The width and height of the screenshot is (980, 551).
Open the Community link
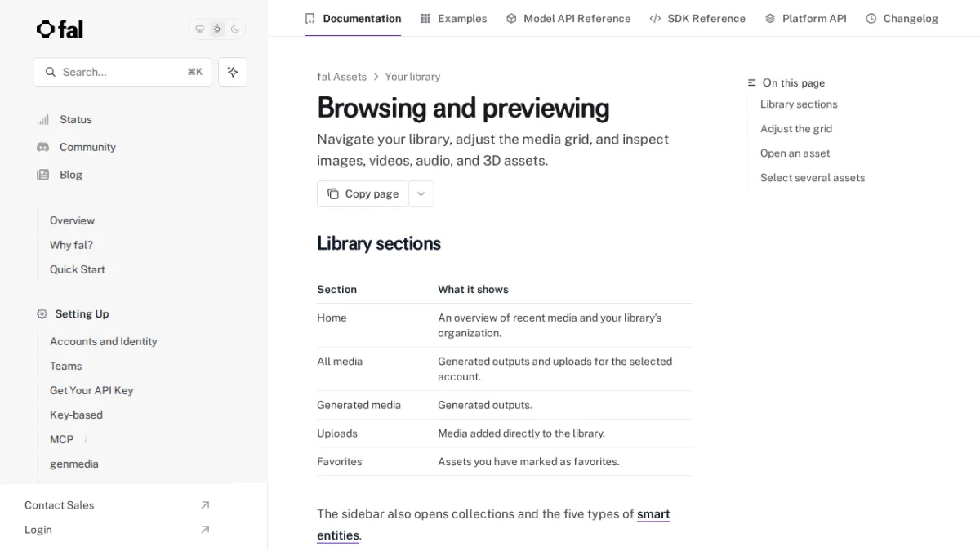(87, 147)
